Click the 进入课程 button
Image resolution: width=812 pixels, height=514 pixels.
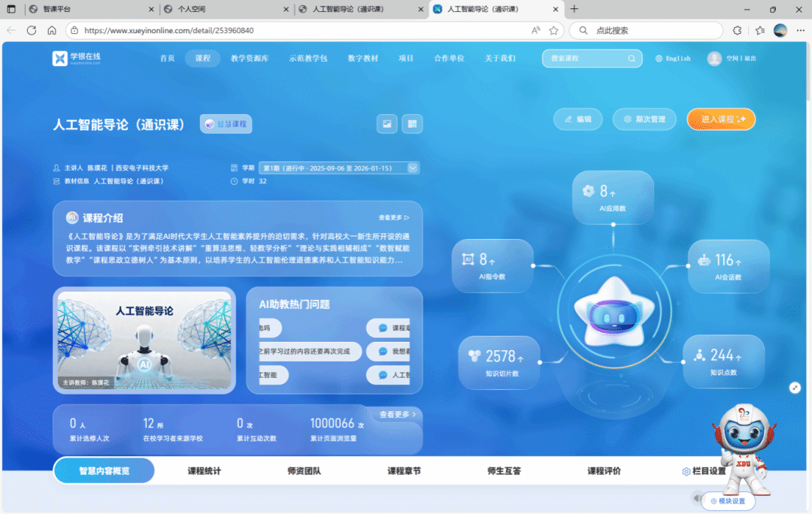[720, 119]
